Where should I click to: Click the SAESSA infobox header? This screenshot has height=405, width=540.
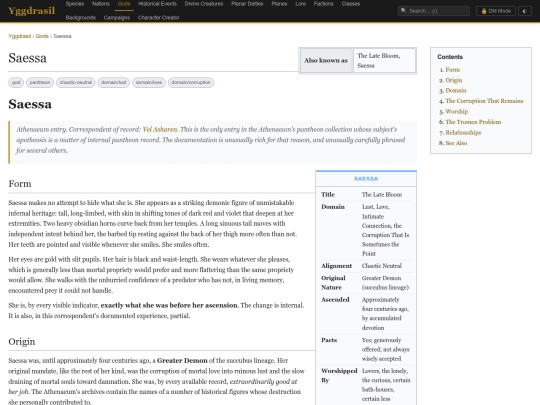coord(366,179)
